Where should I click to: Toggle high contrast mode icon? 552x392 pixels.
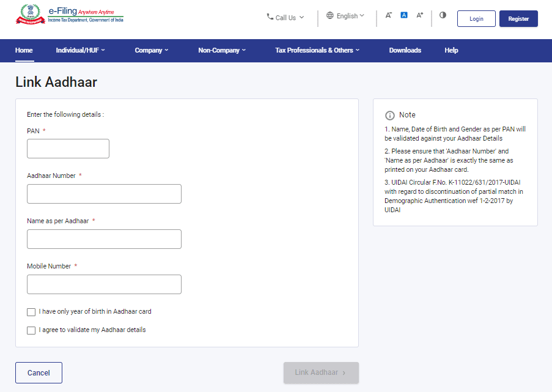click(x=443, y=15)
